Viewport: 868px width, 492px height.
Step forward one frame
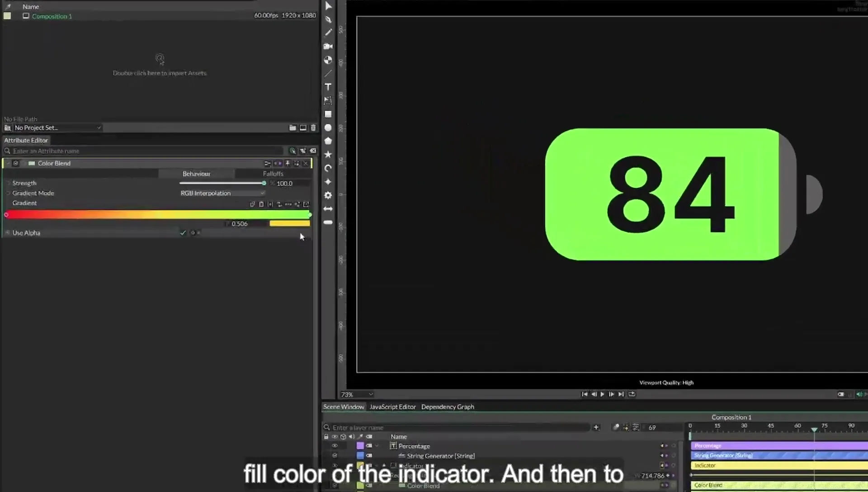click(612, 394)
